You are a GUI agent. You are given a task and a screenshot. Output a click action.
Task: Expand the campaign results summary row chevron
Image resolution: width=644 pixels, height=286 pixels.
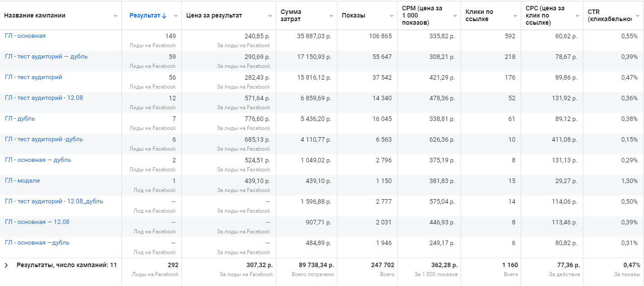6,265
